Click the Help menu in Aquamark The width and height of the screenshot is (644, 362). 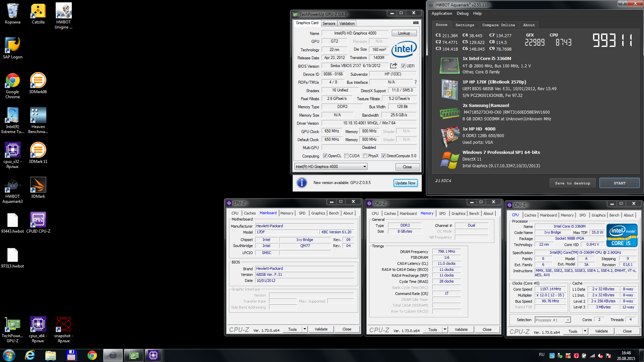(x=477, y=13)
